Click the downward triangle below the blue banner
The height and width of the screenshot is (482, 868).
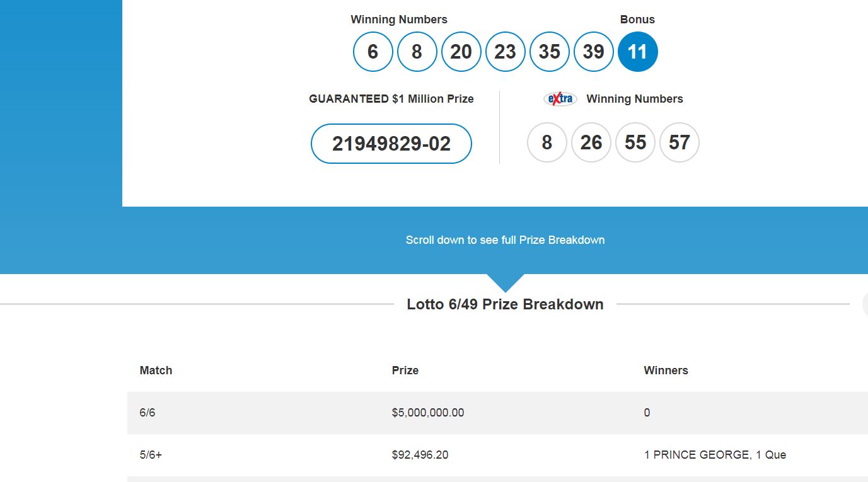click(505, 282)
